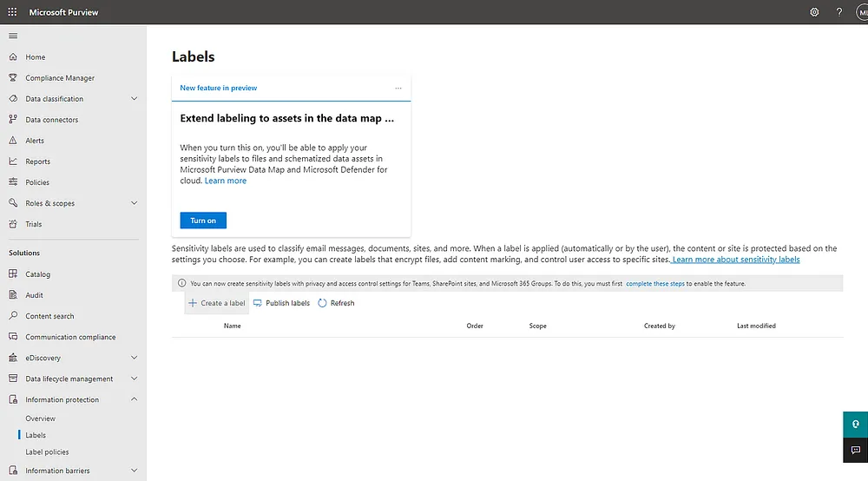Open the teal help assistant icon
The width and height of the screenshot is (868, 481).
tap(855, 425)
